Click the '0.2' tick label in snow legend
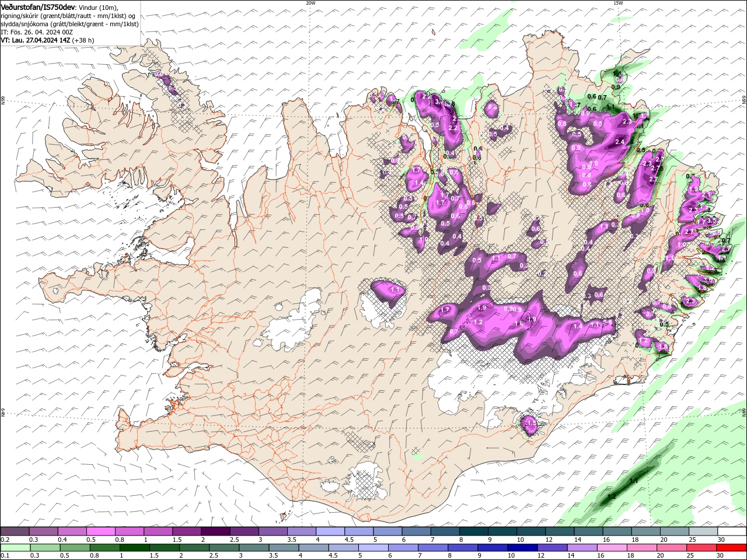The width and height of the screenshot is (747, 560). point(5,540)
